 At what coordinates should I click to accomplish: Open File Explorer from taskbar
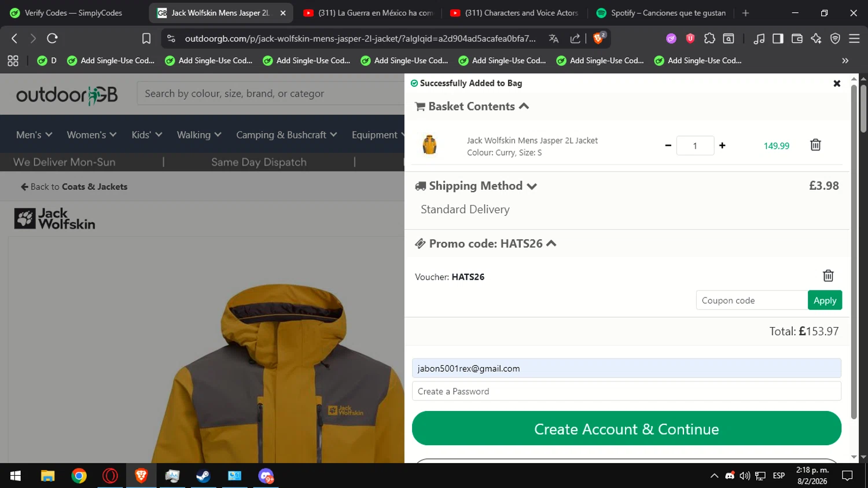[47, 476]
